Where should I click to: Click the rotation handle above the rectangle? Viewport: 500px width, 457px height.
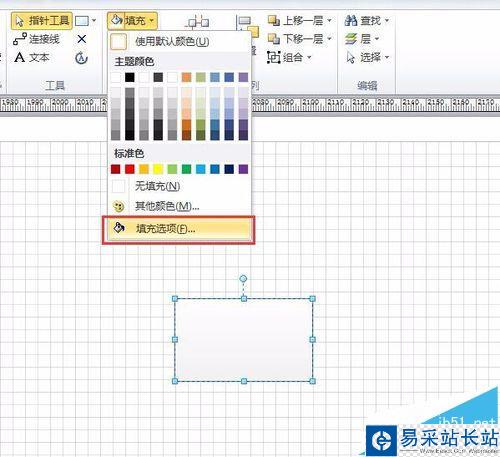[243, 279]
